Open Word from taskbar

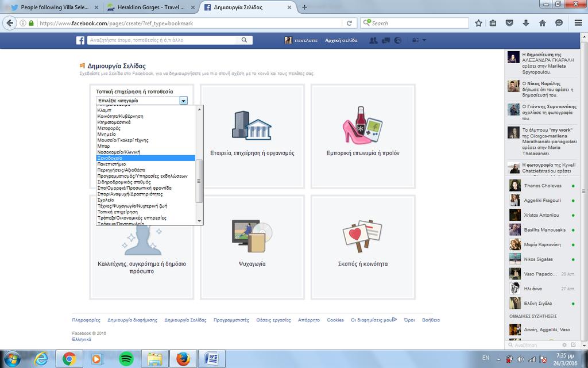click(x=211, y=359)
